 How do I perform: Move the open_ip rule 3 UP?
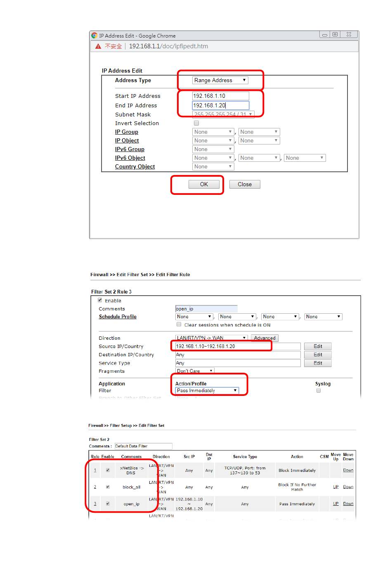coord(336,504)
